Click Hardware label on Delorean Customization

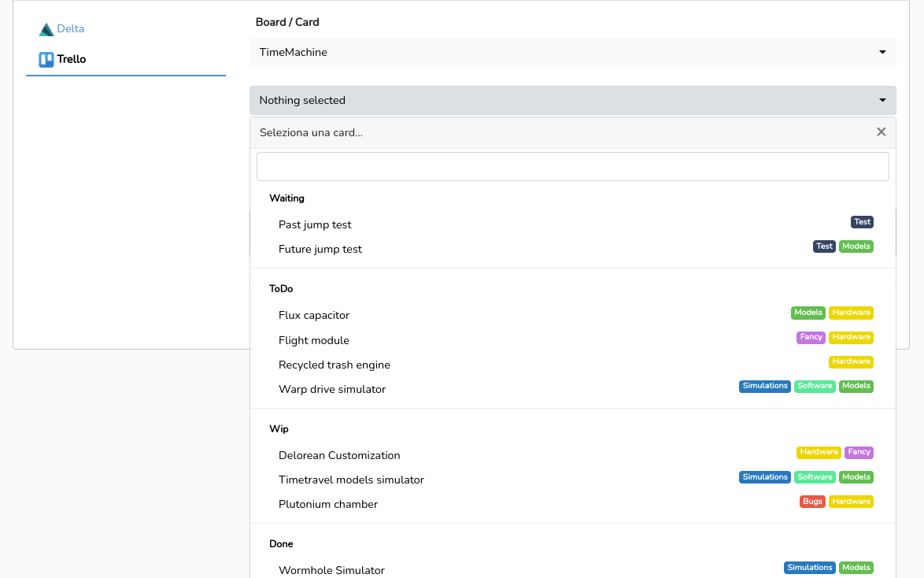(819, 452)
